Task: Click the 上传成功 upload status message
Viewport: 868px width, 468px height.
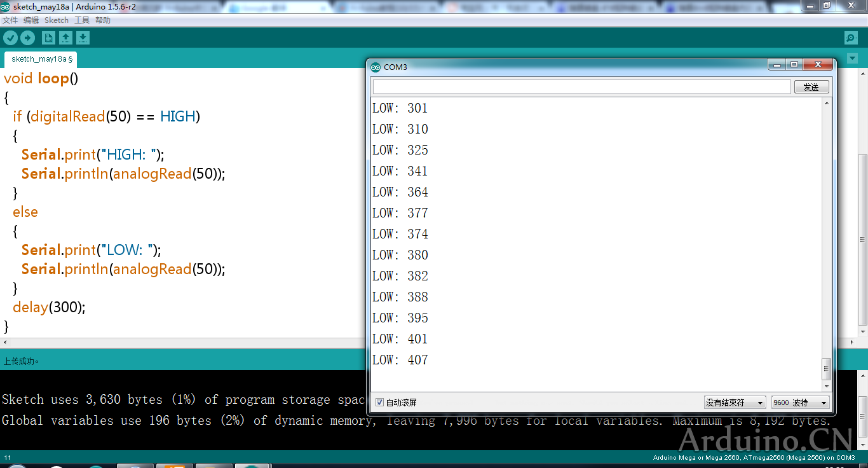Action: [x=21, y=361]
